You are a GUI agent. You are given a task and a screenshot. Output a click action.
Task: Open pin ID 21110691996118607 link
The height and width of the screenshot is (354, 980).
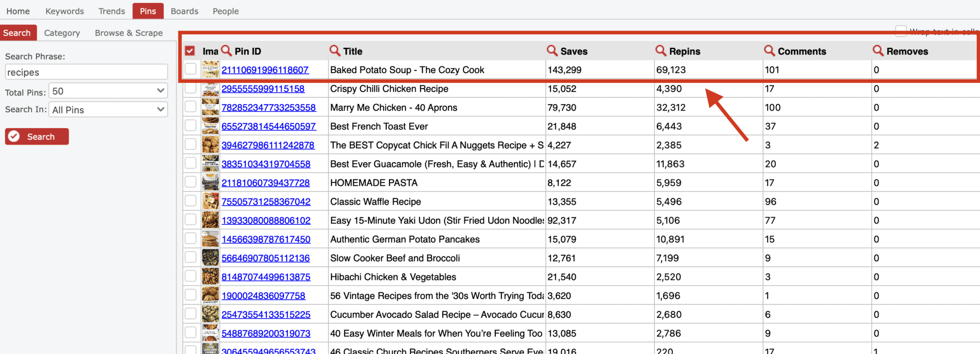(x=265, y=70)
